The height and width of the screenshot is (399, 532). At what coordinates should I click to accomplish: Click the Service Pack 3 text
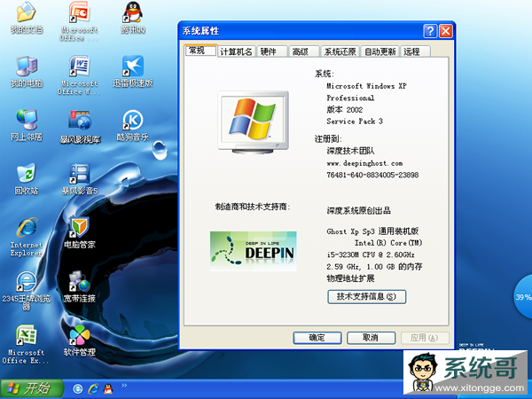[355, 121]
